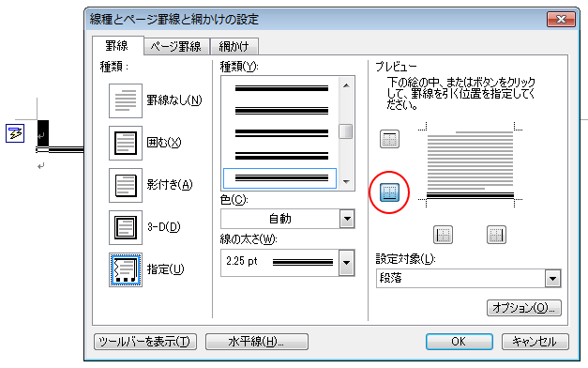588x368 pixels.
Task: Click the preview paragraph diagram
Action: tap(470, 164)
